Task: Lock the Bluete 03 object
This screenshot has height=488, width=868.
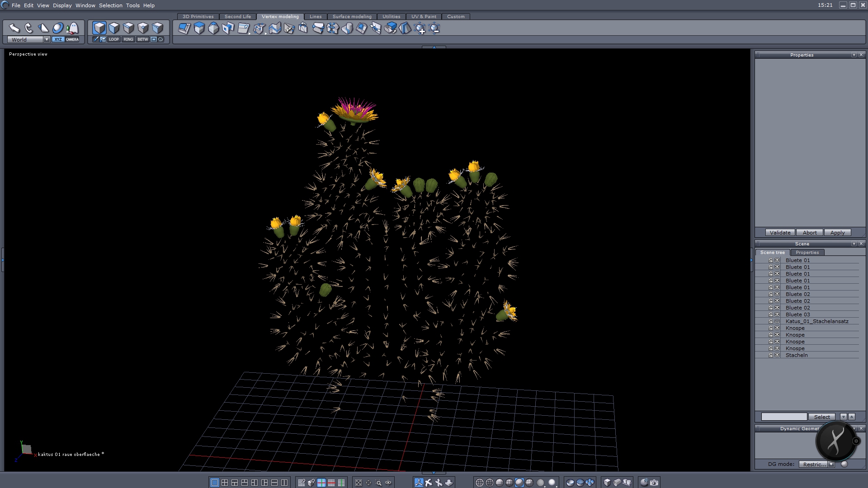Action: pos(771,314)
